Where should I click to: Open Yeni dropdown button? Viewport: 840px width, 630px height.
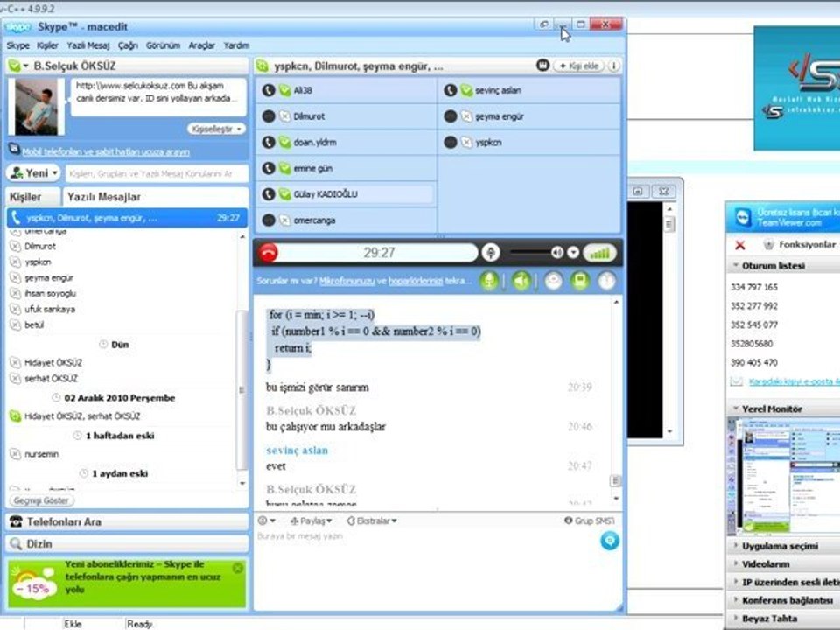coord(34,172)
